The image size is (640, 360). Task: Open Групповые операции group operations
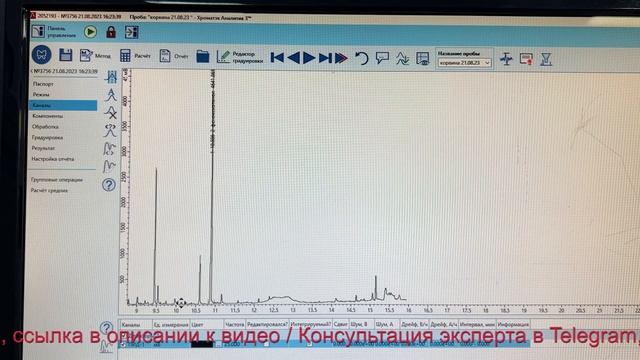[x=57, y=180]
